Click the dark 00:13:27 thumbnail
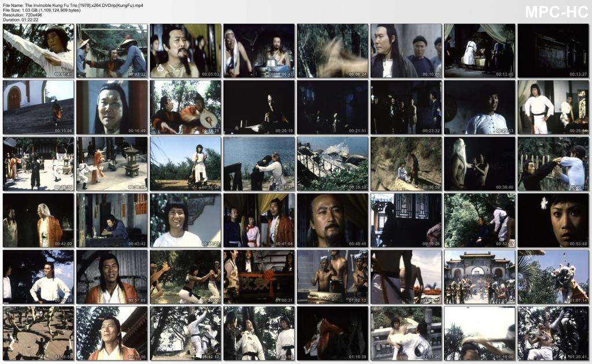Image resolution: width=592 pixels, height=364 pixels. pyautogui.click(x=553, y=51)
